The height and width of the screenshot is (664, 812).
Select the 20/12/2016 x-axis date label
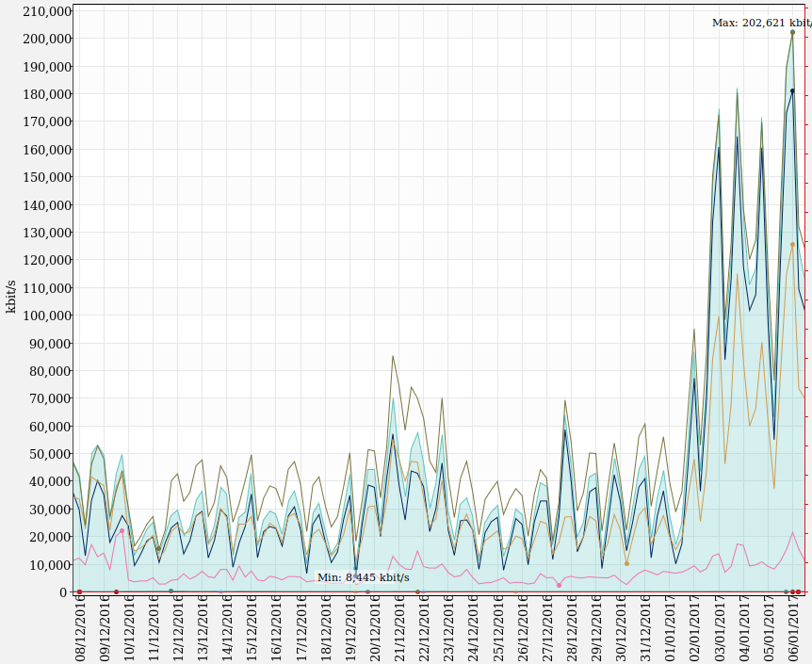(374, 628)
